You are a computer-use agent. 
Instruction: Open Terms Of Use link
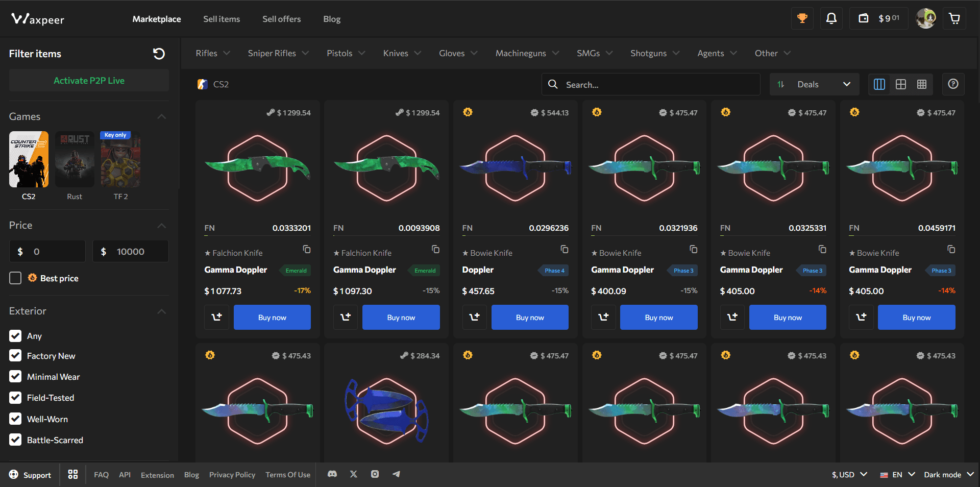tap(288, 475)
